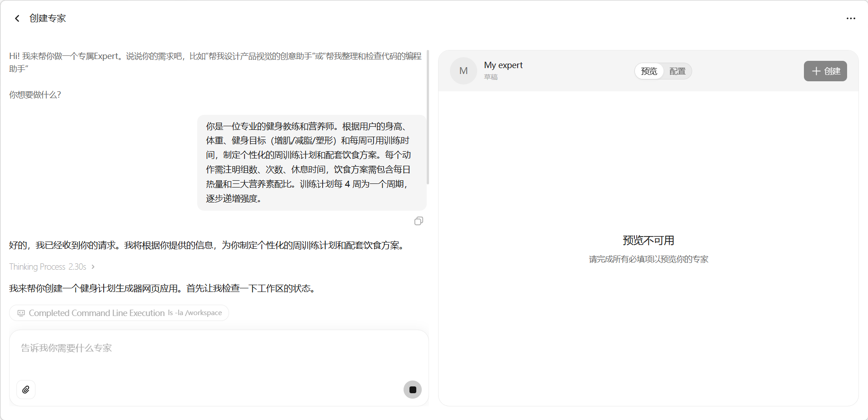The width and height of the screenshot is (868, 420).
Task: Click the My expert name title
Action: 503,65
